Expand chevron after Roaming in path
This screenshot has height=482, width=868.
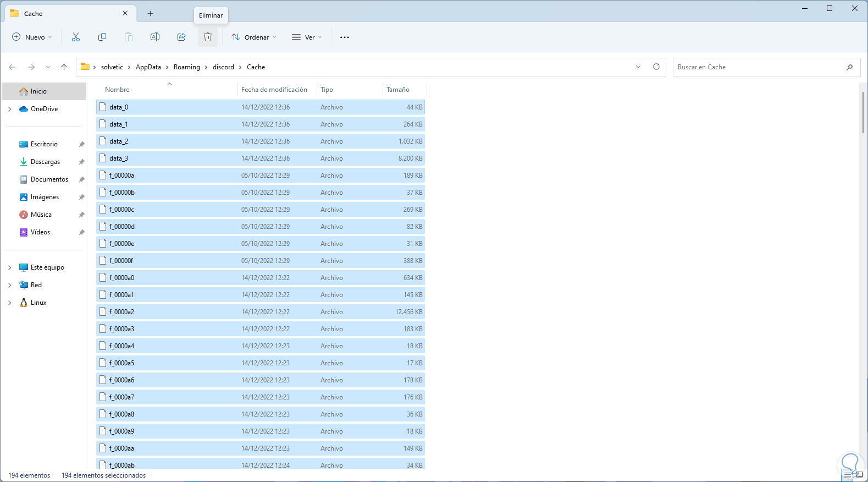coord(207,67)
